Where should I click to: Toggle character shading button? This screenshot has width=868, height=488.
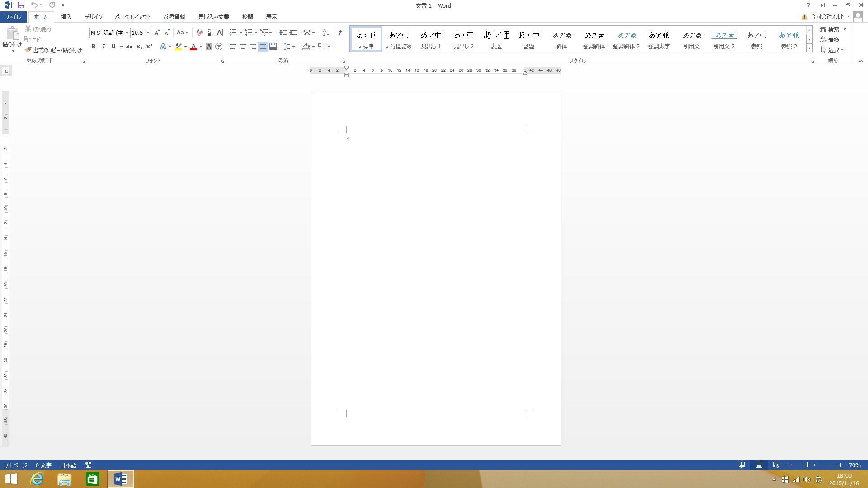209,47
